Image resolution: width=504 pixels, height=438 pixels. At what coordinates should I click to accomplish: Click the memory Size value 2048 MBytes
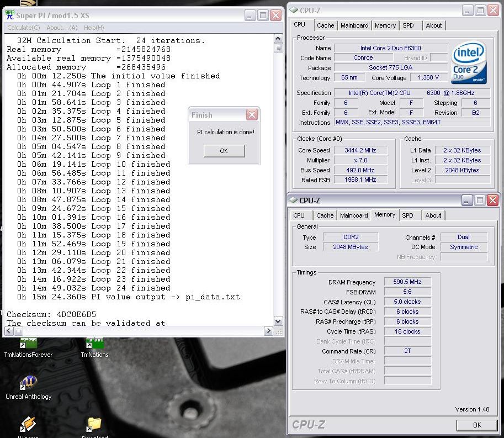click(351, 247)
